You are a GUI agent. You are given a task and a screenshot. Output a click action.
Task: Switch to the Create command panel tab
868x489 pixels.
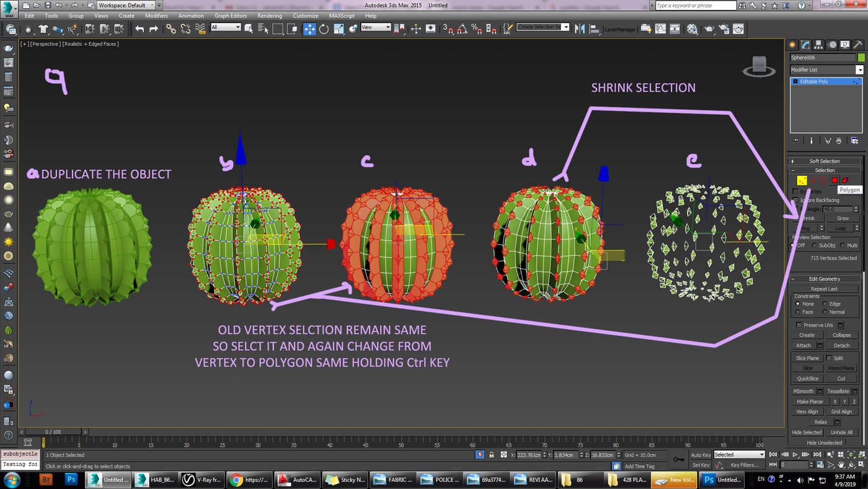(x=792, y=45)
